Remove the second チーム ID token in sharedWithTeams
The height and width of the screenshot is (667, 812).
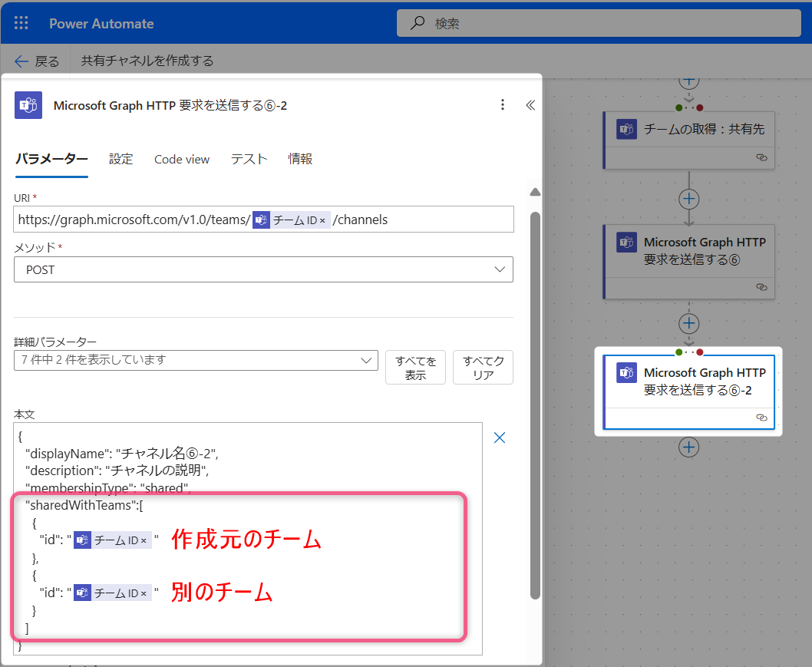(x=144, y=593)
